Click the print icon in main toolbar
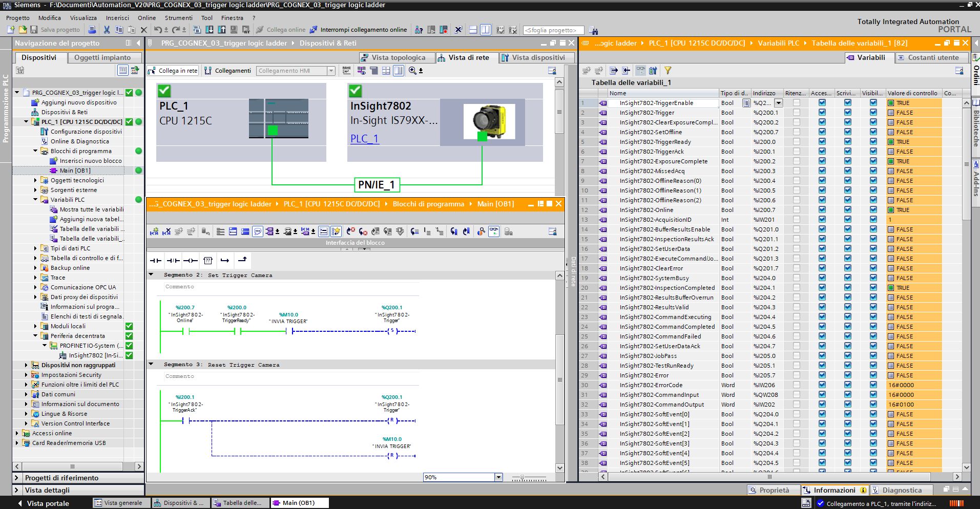980x509 pixels. pos(92,30)
